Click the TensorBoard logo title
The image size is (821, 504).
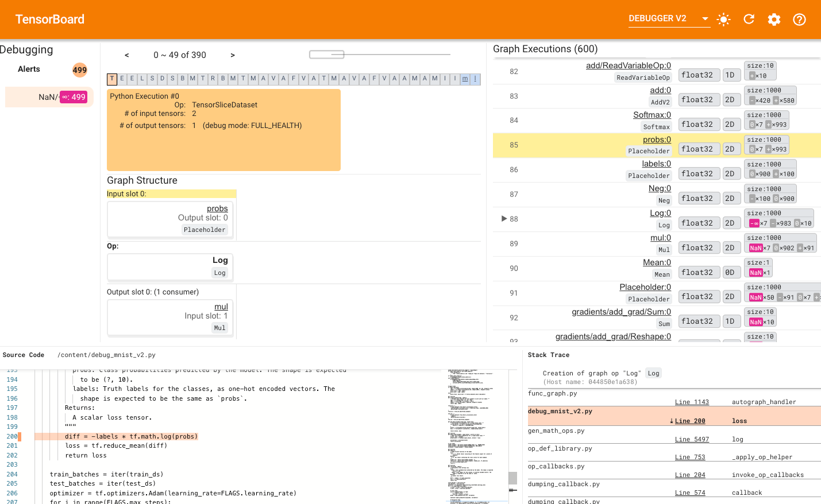pyautogui.click(x=50, y=20)
